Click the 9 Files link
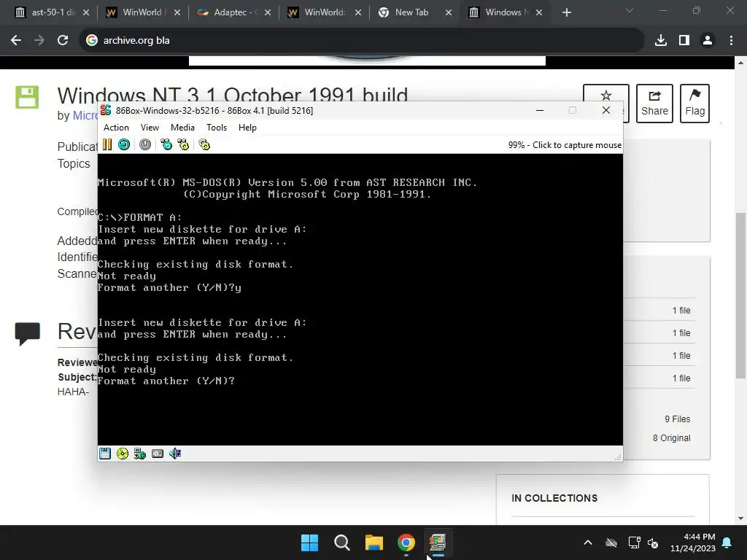 (x=677, y=419)
